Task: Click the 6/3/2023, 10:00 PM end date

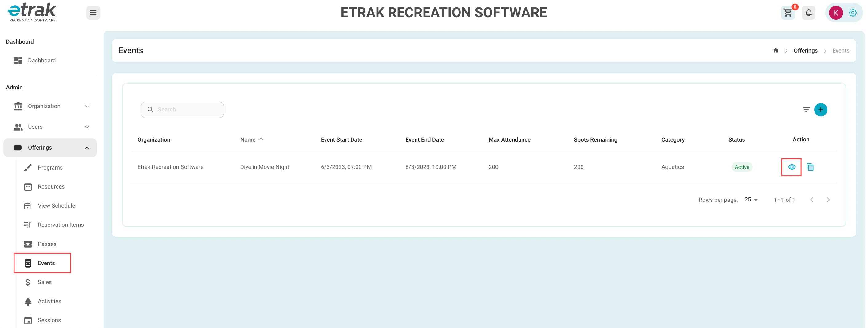Action: (x=431, y=167)
